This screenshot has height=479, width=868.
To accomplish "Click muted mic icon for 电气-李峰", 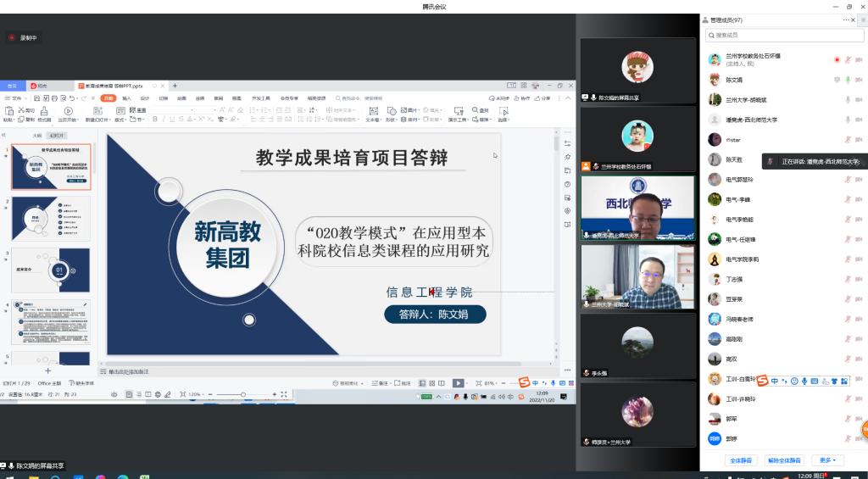I will (x=848, y=199).
